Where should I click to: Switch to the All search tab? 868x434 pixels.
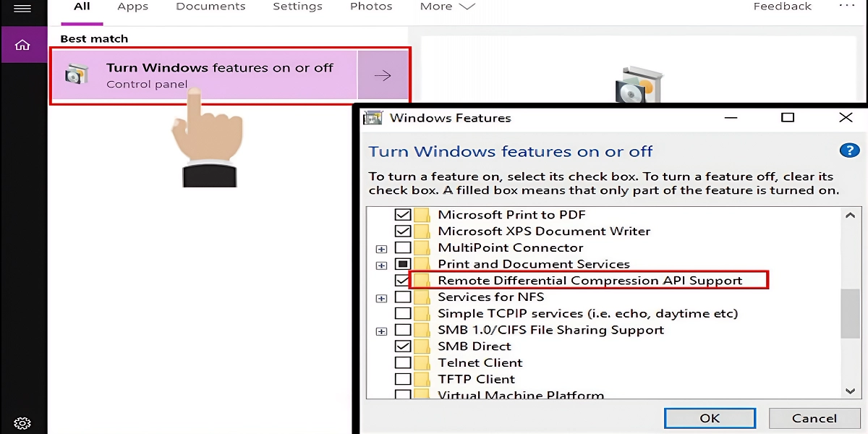click(82, 7)
